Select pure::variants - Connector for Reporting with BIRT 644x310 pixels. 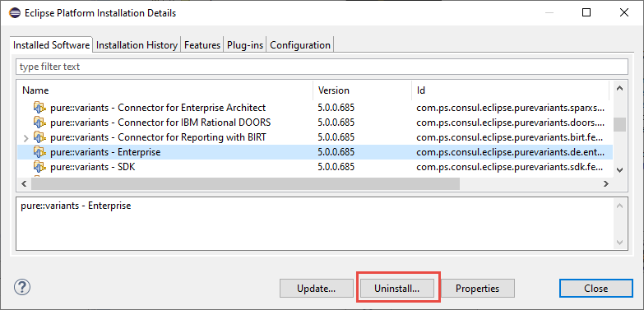click(x=315, y=137)
